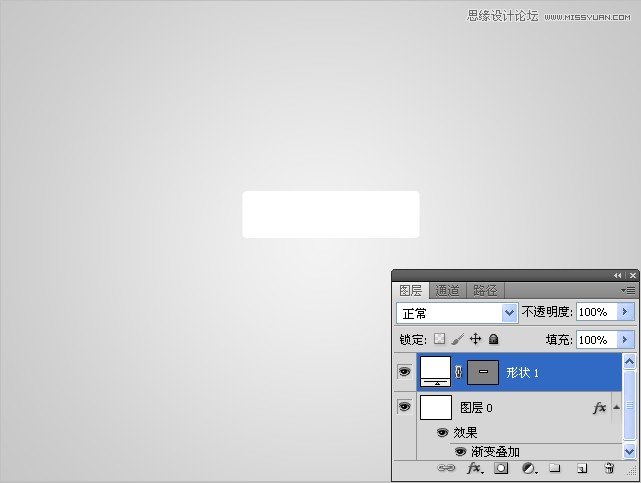The height and width of the screenshot is (483, 641).
Task: Lock image pixels brush icon
Action: 457,339
